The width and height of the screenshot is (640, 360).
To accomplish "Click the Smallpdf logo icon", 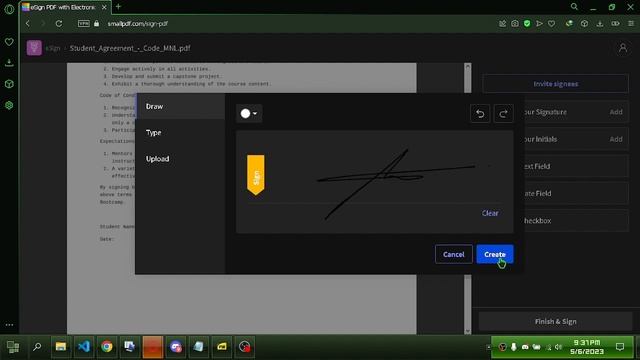I will [x=34, y=48].
